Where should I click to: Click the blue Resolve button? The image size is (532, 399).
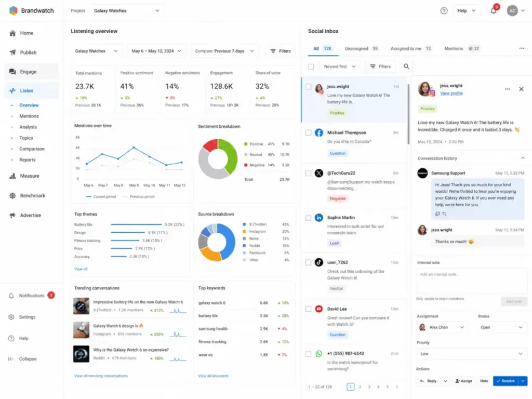[x=506, y=381]
